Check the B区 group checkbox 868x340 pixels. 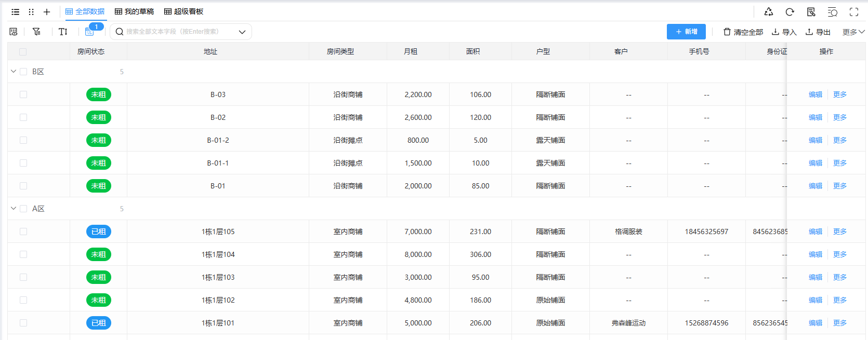coord(23,72)
